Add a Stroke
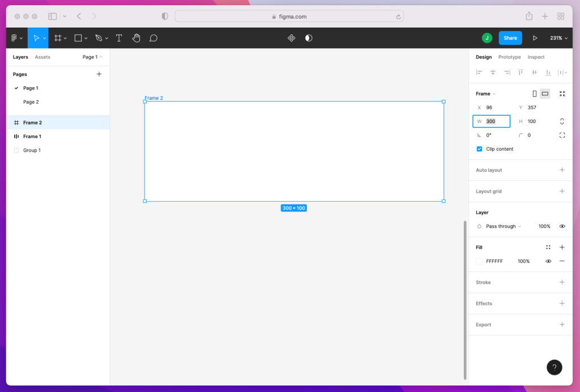 point(562,283)
